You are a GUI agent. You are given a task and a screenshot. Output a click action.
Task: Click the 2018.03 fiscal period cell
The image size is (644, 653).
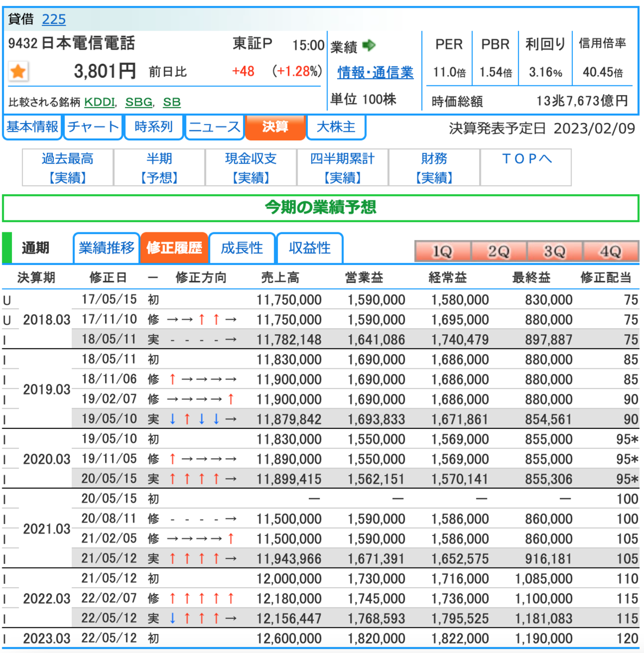47,320
